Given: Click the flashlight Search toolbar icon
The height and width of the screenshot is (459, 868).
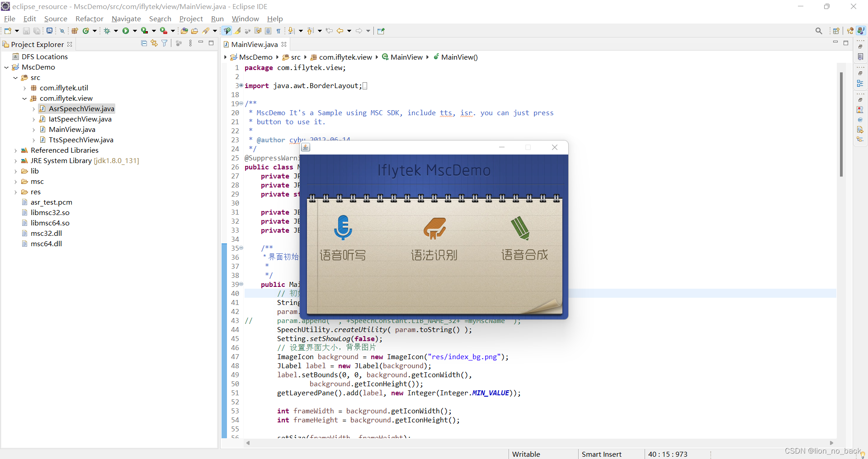Looking at the screenshot, I should tap(206, 31).
